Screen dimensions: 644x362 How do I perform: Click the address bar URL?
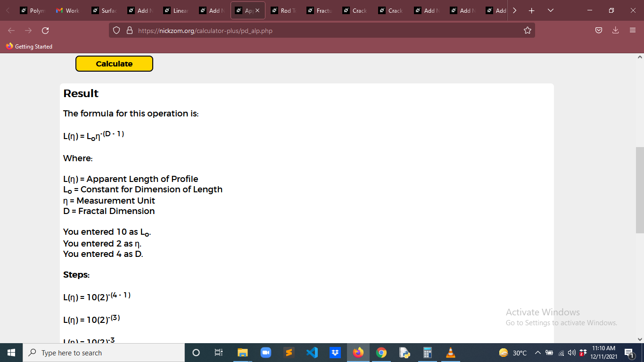pyautogui.click(x=205, y=31)
